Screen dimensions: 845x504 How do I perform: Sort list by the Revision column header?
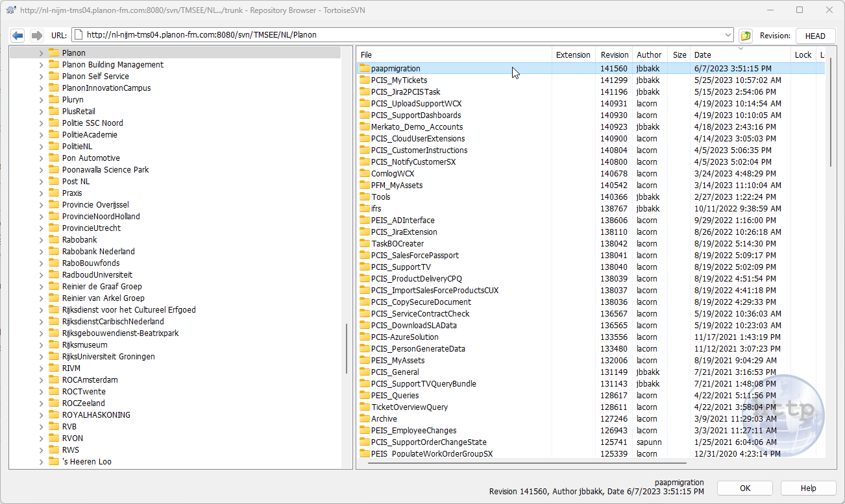[614, 55]
